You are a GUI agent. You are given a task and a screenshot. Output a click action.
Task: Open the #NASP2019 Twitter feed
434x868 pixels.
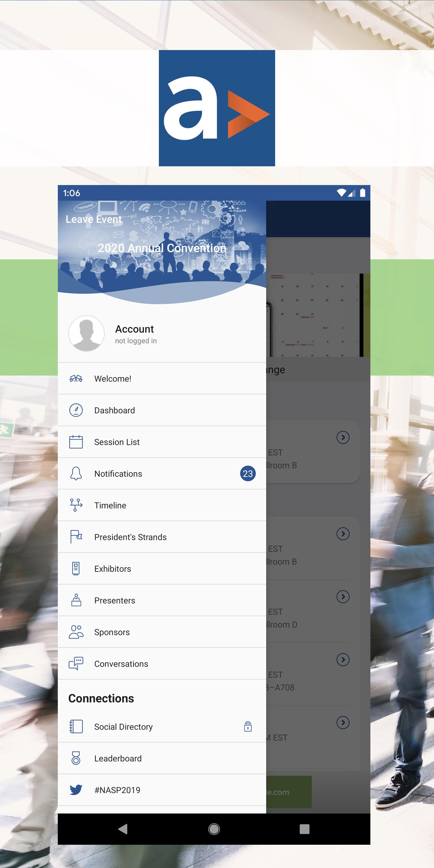coord(162,790)
